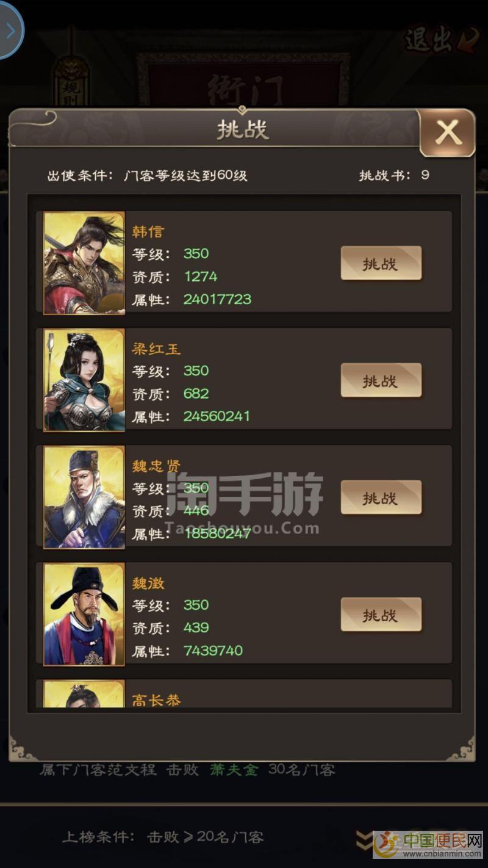Open the 魏徵 portrait
488x868 pixels.
pyautogui.click(x=84, y=614)
